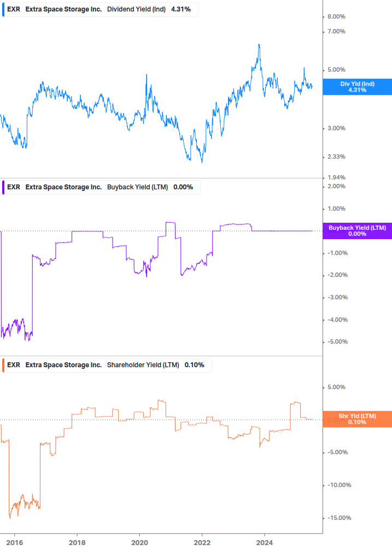Click the 2016 label on the time axis
Screen dimensions: 392x550
coord(14,543)
